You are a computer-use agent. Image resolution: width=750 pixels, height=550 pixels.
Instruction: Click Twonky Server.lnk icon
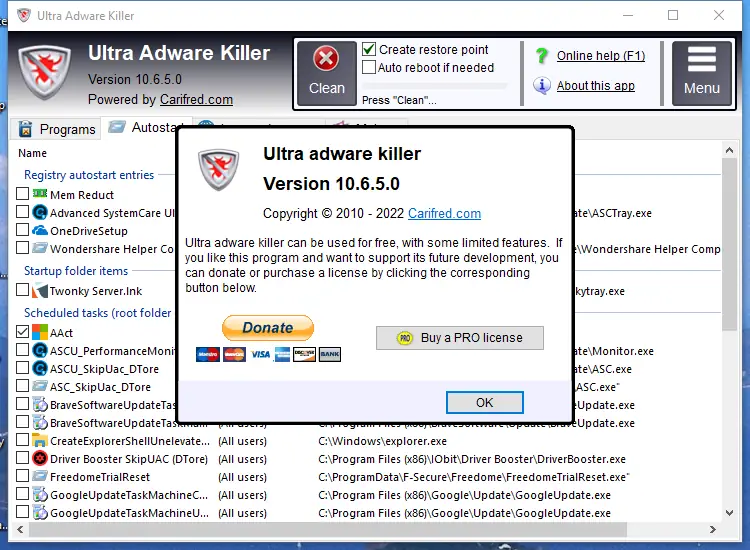(40, 291)
